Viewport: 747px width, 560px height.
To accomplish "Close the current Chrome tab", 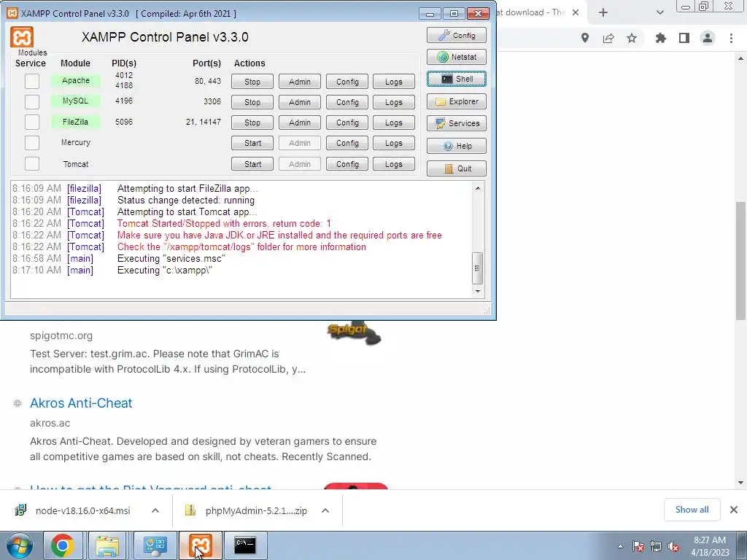I will 576,12.
